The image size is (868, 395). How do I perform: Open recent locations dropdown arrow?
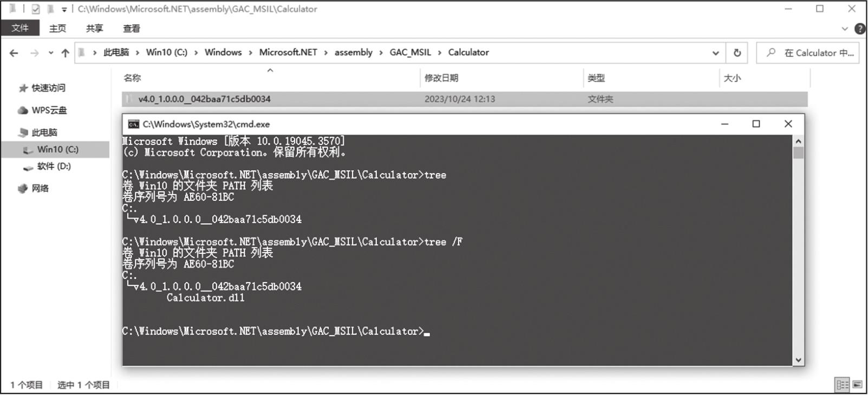(x=51, y=52)
